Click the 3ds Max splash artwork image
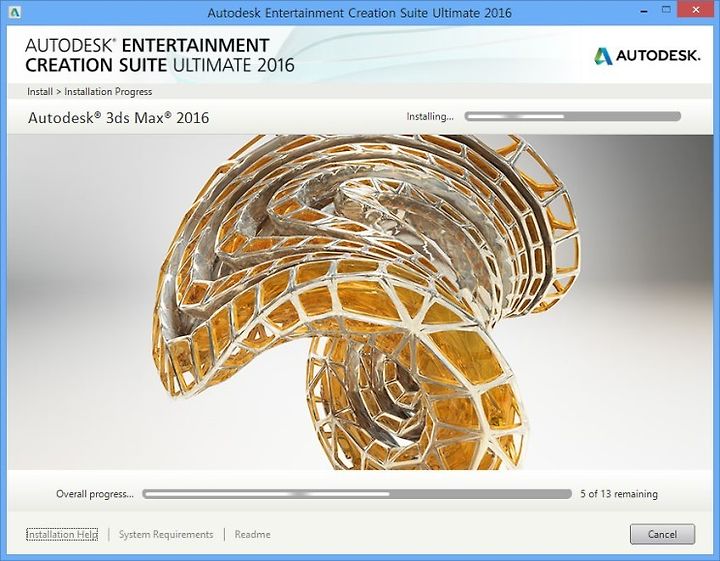The image size is (720, 561). [360, 302]
